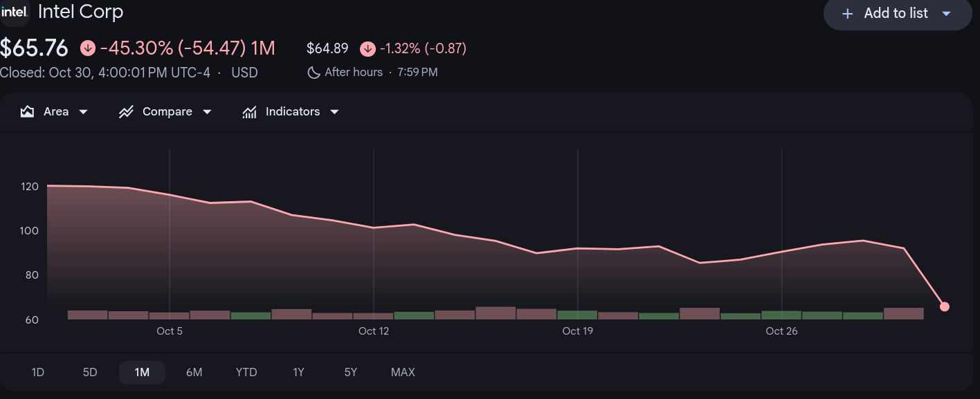Click the Oct 19 date axis label
Screen dimensions: 980x399
(578, 331)
